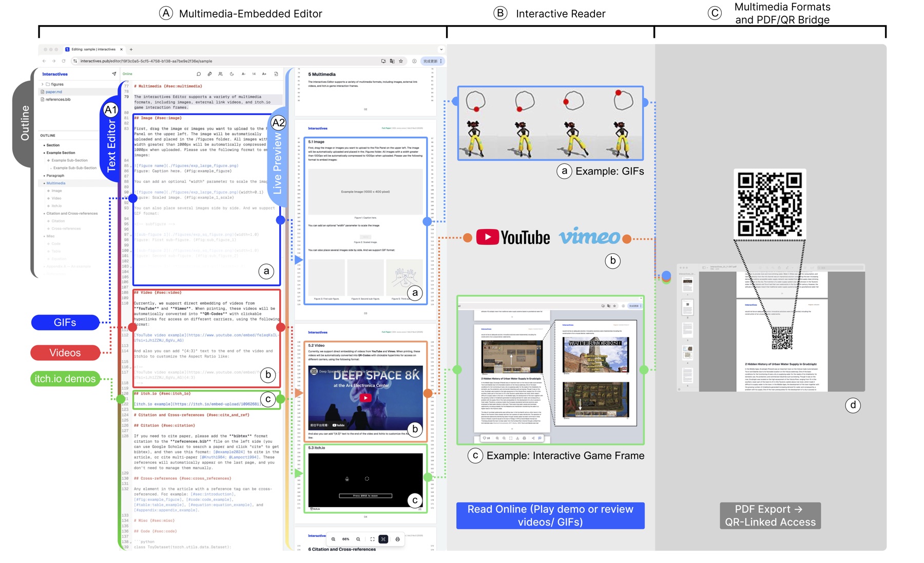The width and height of the screenshot is (924, 563).
Task: Click the YouTube video example link in editor
Action: tap(206, 337)
